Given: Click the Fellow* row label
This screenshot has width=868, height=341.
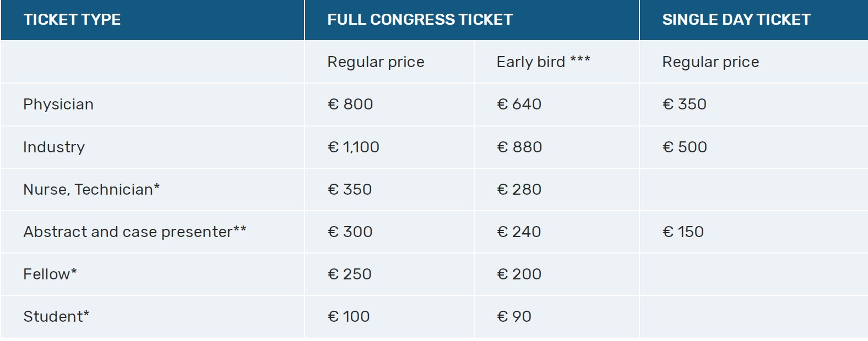Looking at the screenshot, I should click(50, 274).
